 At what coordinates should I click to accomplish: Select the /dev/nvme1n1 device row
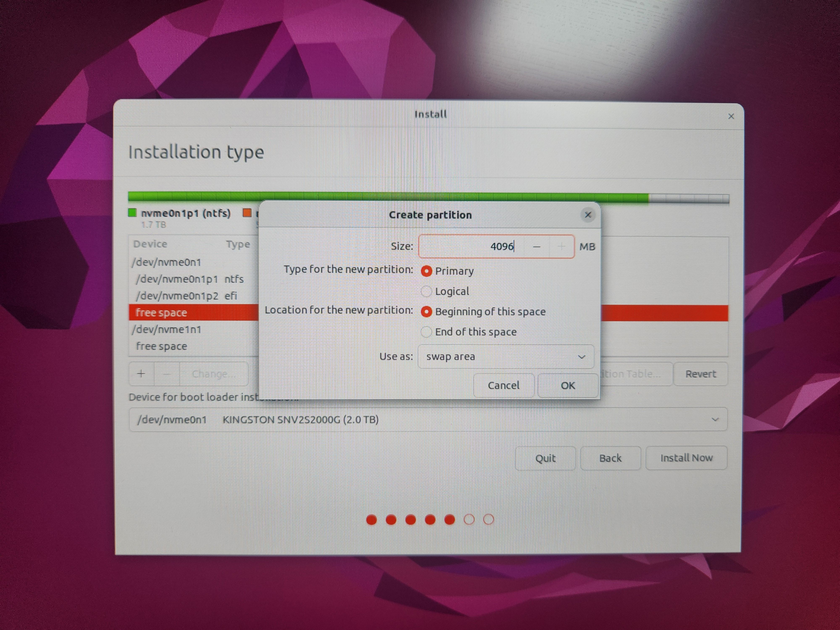[x=167, y=329]
